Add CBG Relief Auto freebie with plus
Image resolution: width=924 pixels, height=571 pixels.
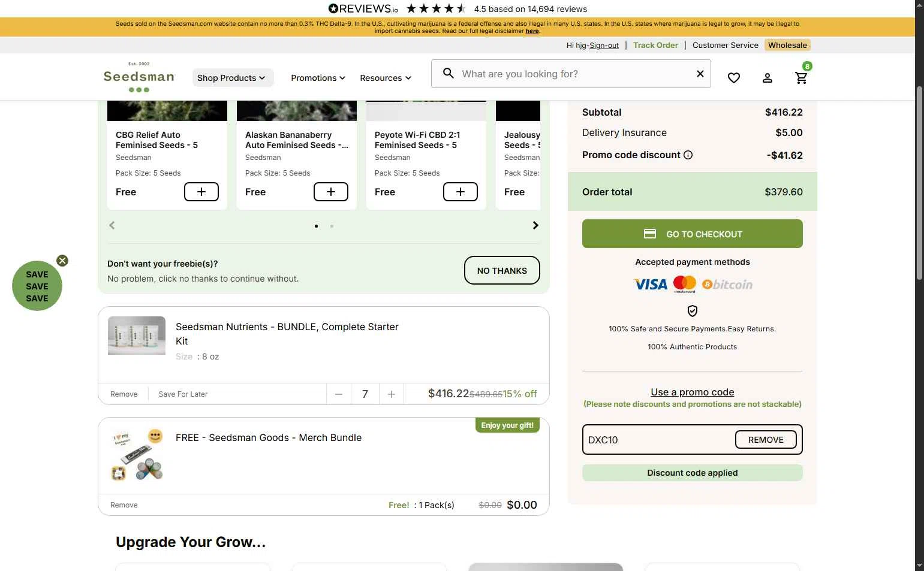201,192
